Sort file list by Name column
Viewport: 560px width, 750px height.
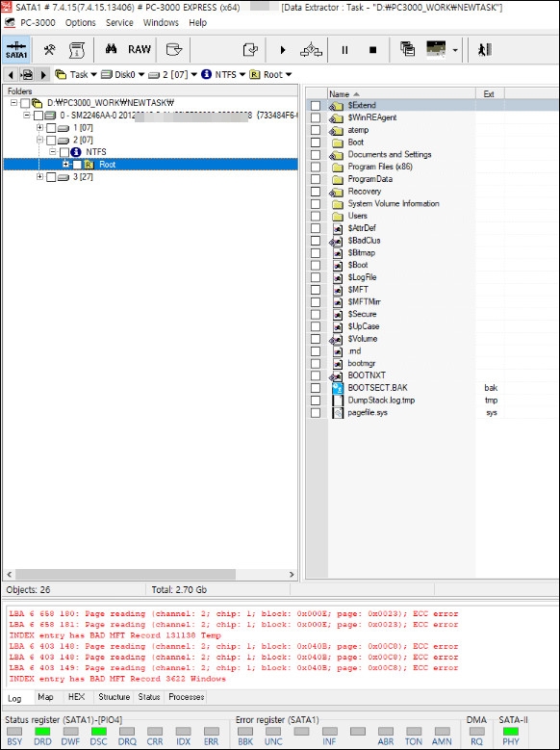[x=401, y=93]
